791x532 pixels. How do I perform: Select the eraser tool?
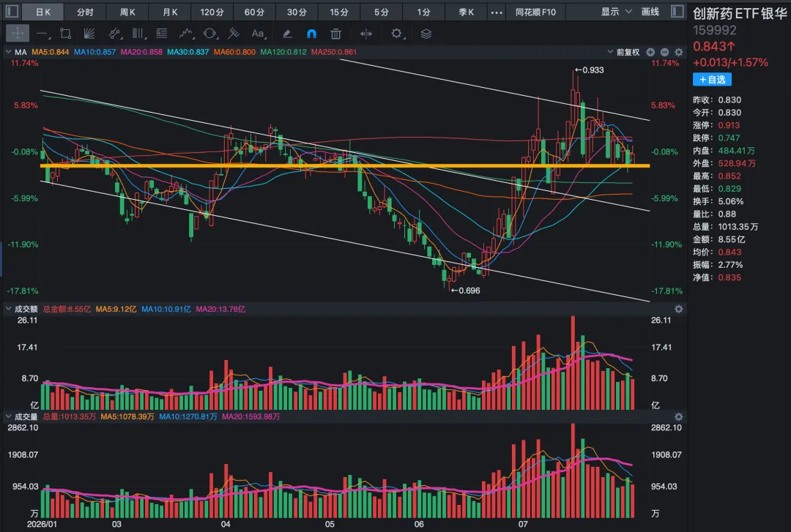(287, 34)
